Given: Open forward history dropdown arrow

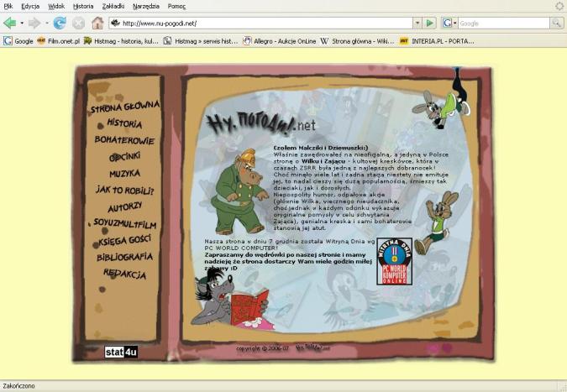Looking at the screenshot, I should tap(47, 24).
